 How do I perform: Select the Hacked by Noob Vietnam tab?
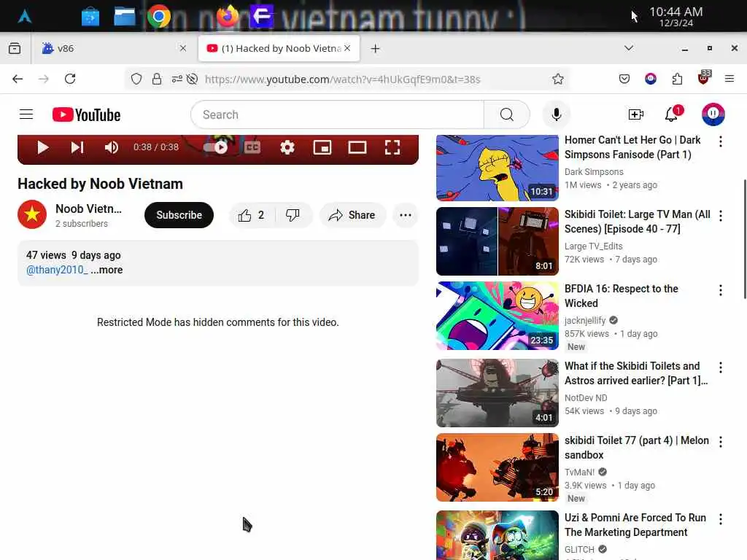coord(279,48)
